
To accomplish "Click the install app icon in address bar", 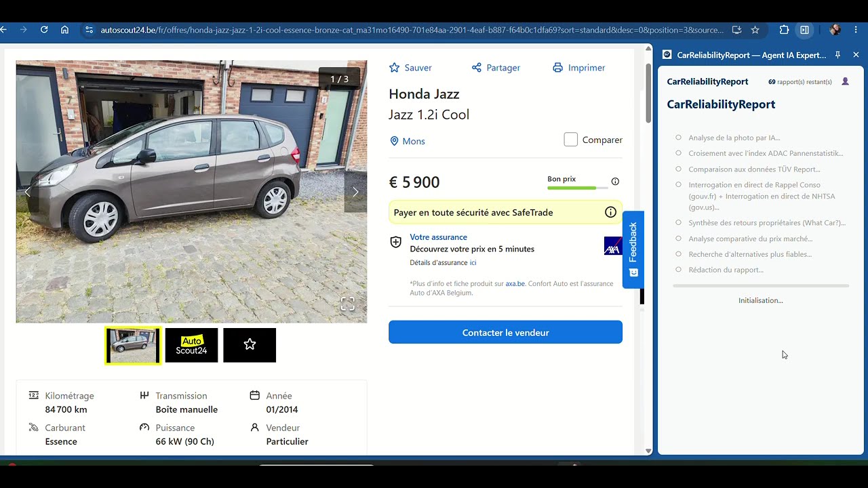I will pyautogui.click(x=737, y=30).
